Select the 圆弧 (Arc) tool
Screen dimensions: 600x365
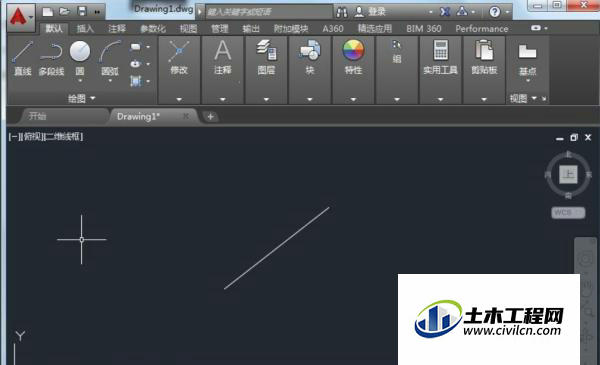[110, 58]
